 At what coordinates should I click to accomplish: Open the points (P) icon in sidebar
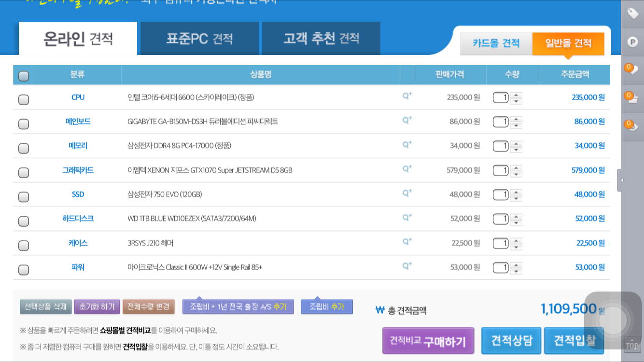coord(632,42)
